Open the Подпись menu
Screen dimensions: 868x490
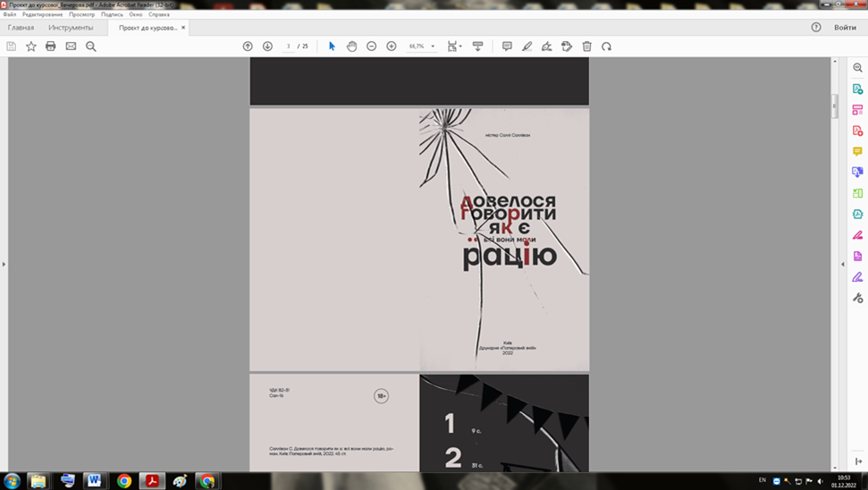click(x=112, y=14)
